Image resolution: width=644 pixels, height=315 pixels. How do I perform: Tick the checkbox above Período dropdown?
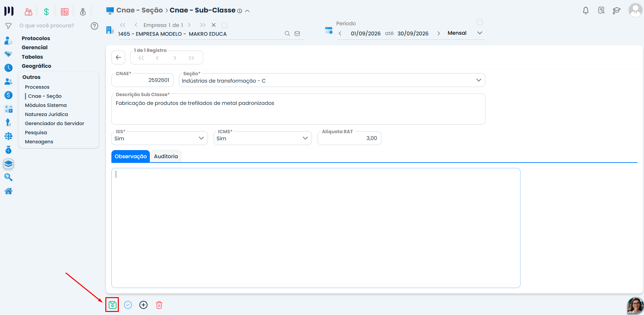click(480, 22)
